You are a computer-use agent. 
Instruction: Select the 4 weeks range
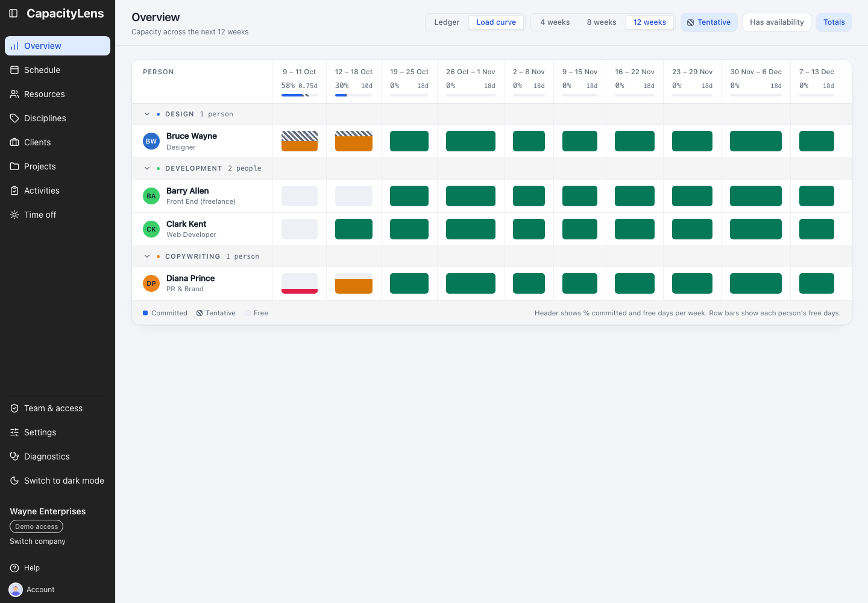(555, 22)
